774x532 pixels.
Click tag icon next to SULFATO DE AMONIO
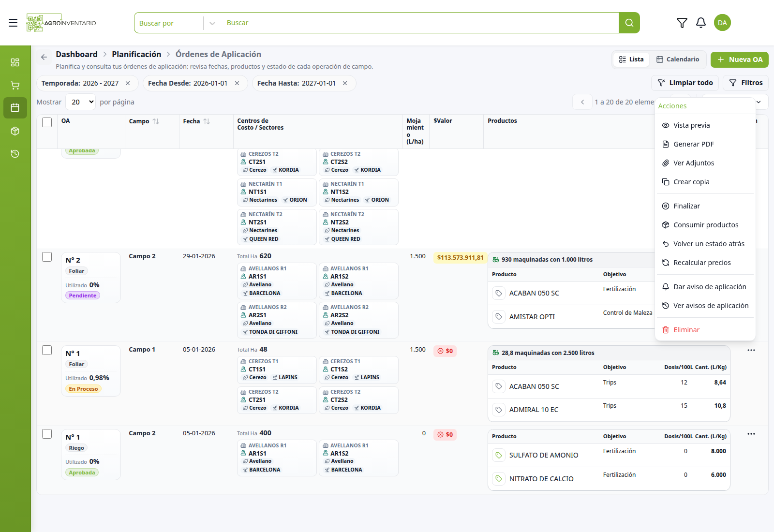click(x=499, y=455)
